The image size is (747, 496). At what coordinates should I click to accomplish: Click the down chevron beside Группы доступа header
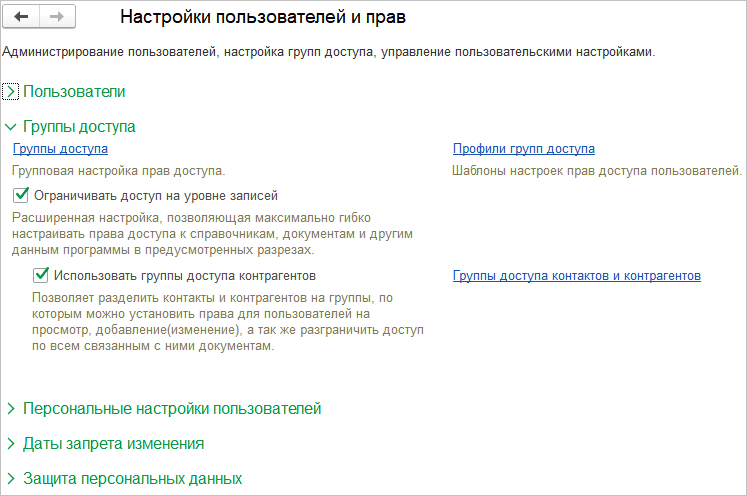[11, 127]
